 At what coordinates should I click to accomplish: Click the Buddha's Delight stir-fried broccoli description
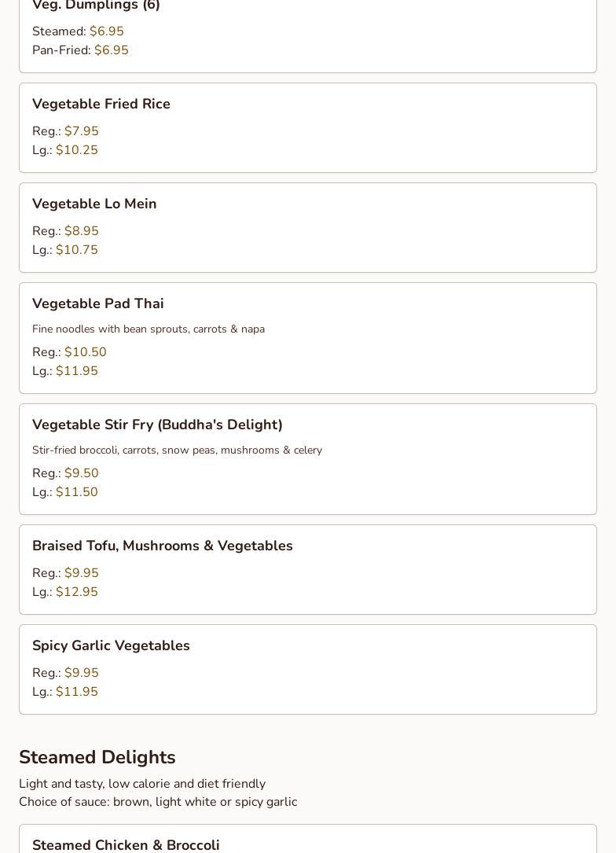click(x=177, y=450)
